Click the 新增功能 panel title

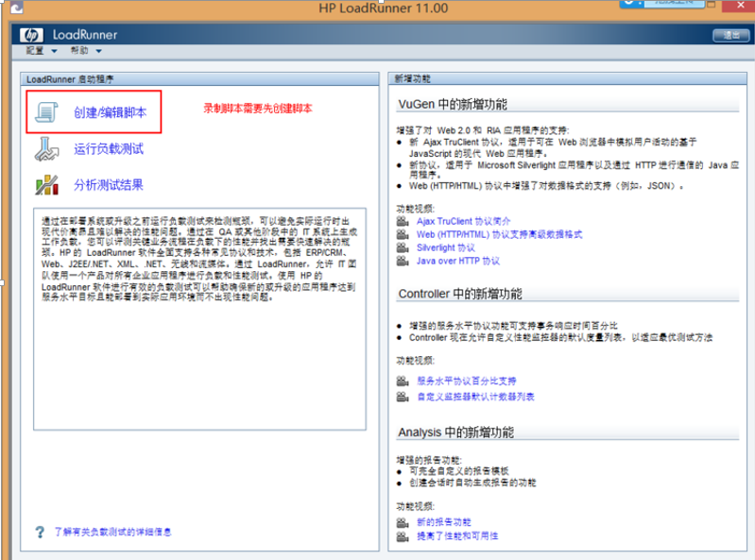(x=412, y=79)
